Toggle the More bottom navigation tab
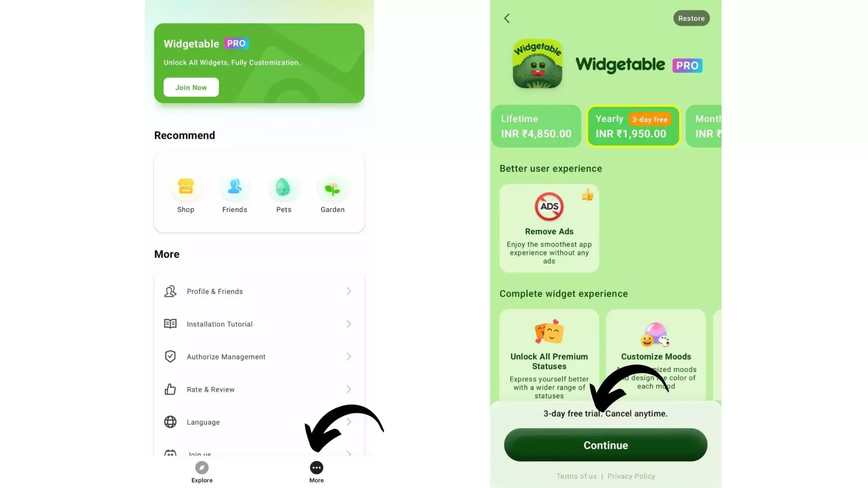 tap(317, 471)
